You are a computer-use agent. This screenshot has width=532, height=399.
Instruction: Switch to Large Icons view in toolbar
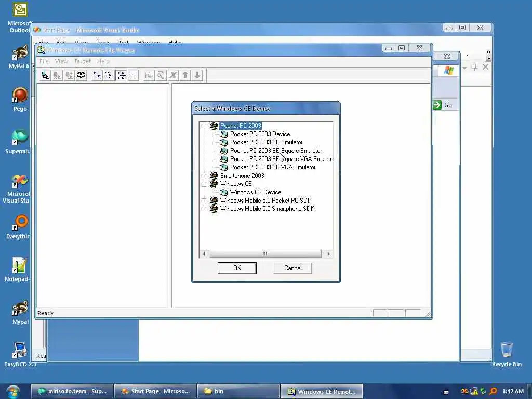click(x=97, y=75)
